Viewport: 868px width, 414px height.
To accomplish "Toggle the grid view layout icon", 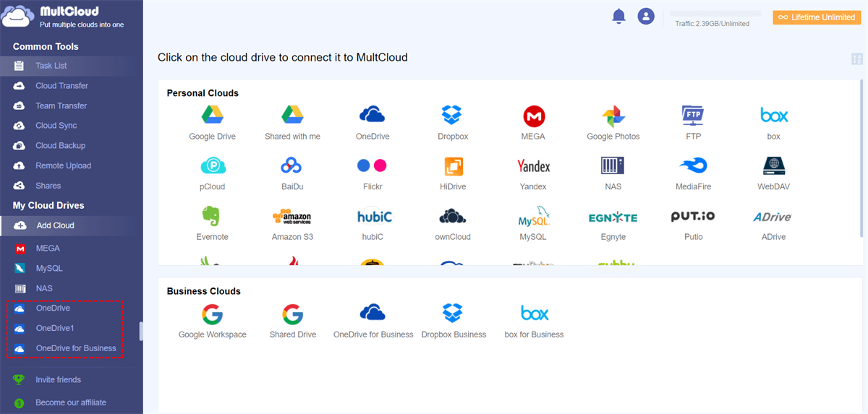I will tap(858, 59).
